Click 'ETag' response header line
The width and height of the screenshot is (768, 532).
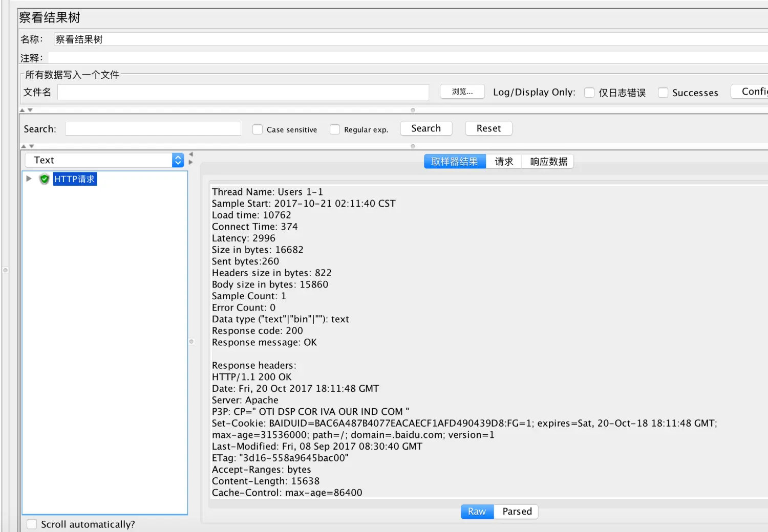coord(280,458)
